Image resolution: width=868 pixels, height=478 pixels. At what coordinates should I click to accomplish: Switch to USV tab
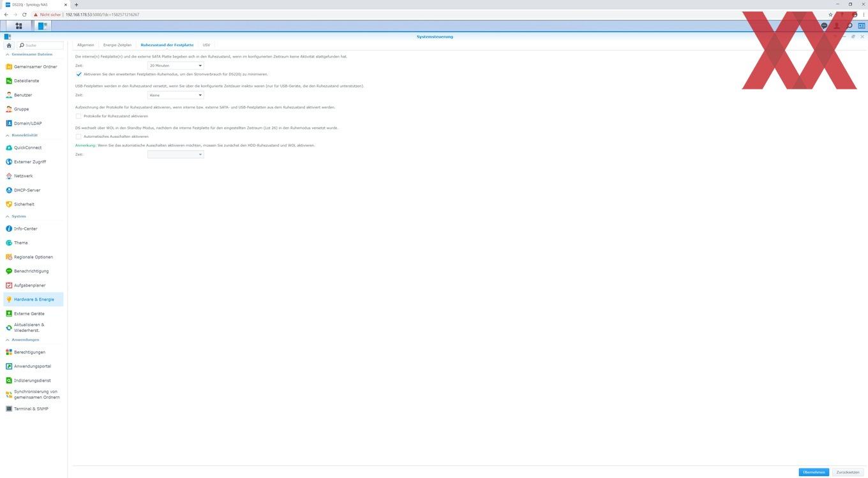coord(206,45)
